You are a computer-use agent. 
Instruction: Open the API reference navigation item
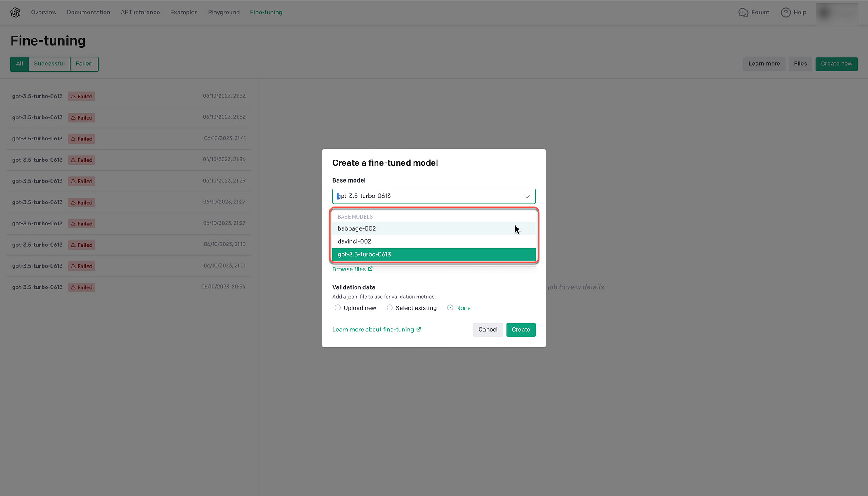point(140,12)
